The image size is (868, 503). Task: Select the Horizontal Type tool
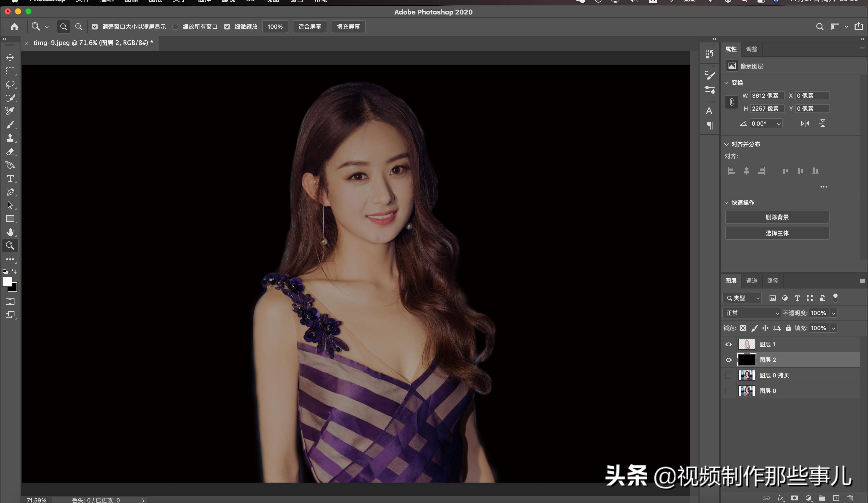(x=10, y=178)
